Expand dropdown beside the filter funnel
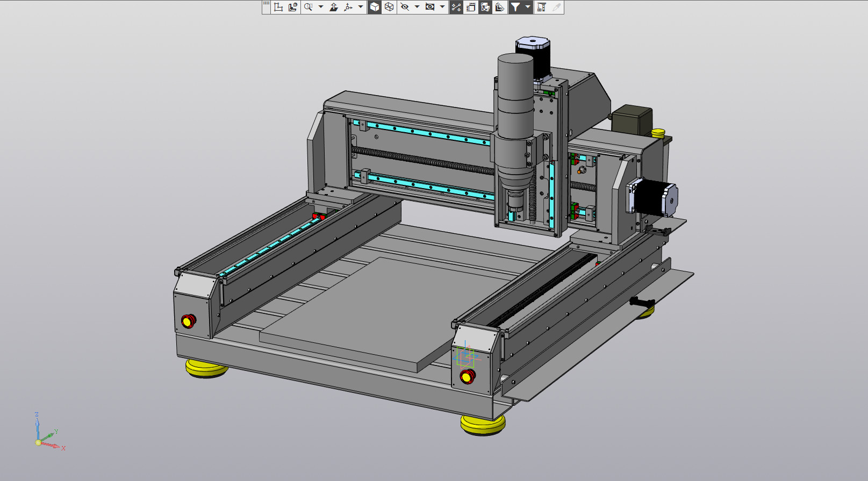 tap(528, 7)
